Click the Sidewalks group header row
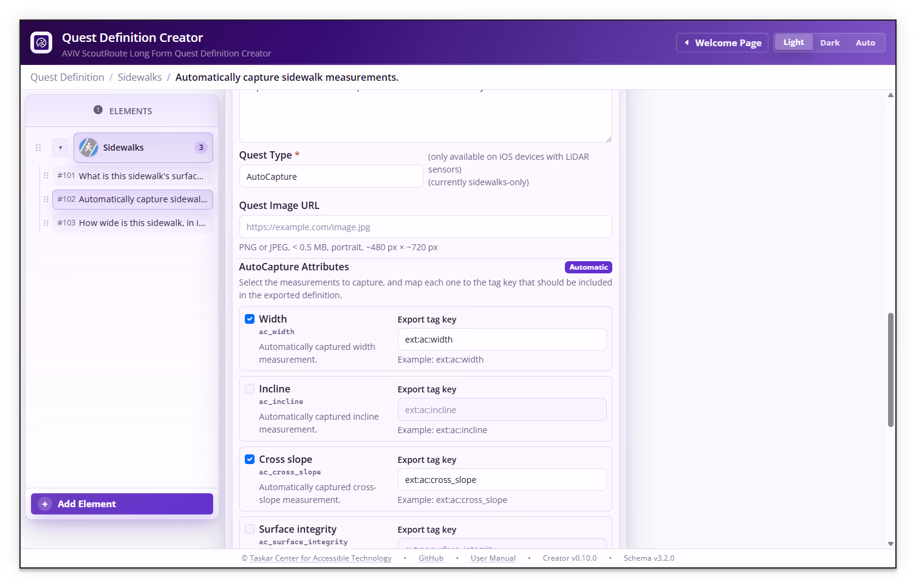The image size is (916, 588). tap(143, 148)
